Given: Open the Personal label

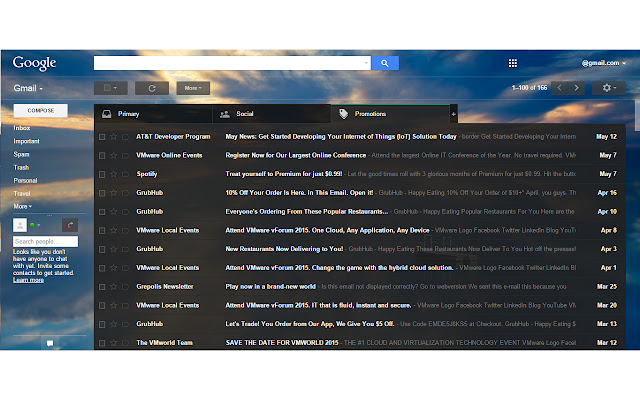Looking at the screenshot, I should [x=25, y=180].
